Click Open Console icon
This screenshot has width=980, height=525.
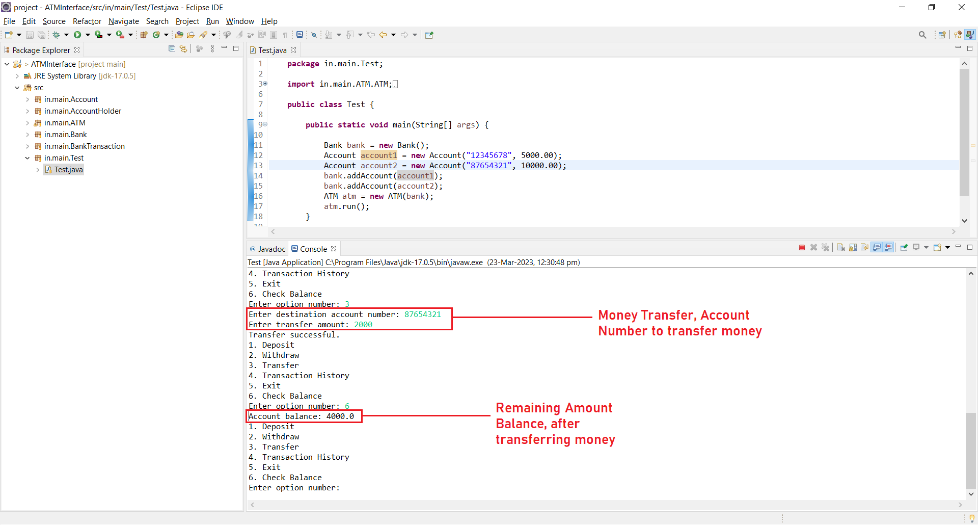[x=937, y=248]
